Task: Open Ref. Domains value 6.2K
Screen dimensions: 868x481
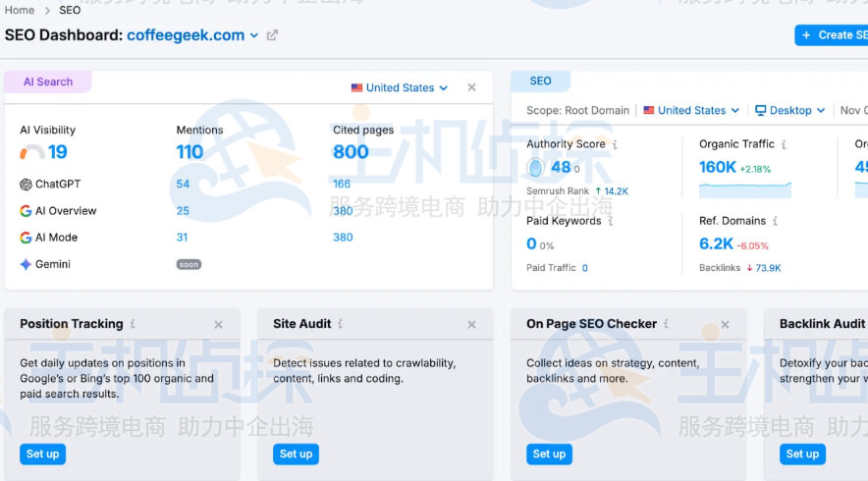Action: coord(716,243)
